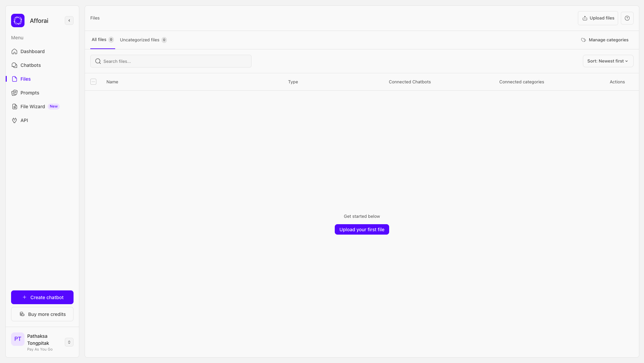Click the help question mark icon
The image size is (644, 363).
627,18
